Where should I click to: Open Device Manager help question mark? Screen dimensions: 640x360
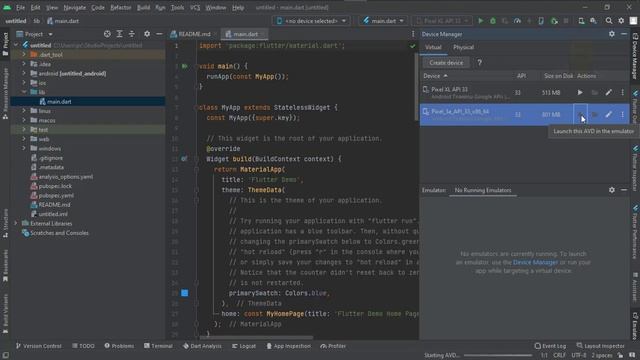click(480, 63)
